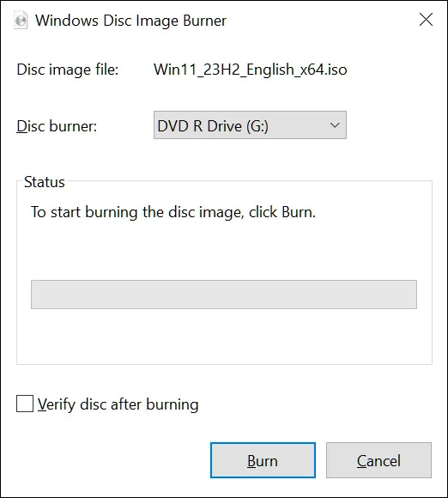Click the empty burn progress bar
Screen dimensions: 448x498
click(224, 295)
